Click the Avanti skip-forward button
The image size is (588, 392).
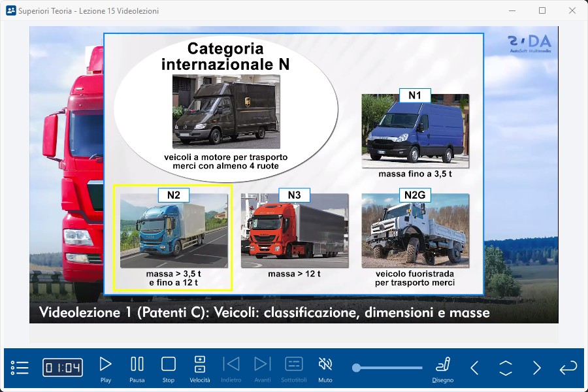262,368
